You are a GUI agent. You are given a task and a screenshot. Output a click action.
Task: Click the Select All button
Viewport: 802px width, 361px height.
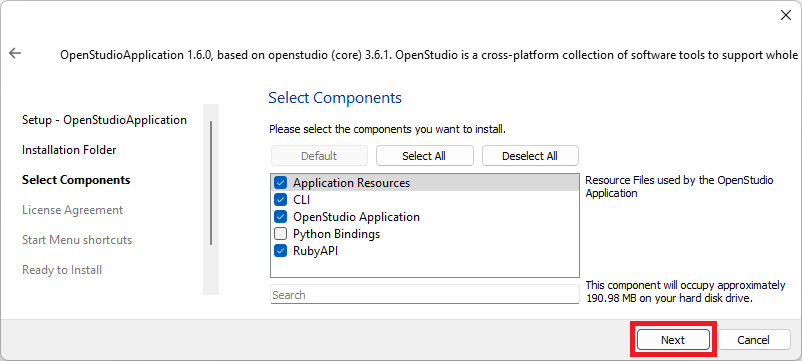point(425,156)
